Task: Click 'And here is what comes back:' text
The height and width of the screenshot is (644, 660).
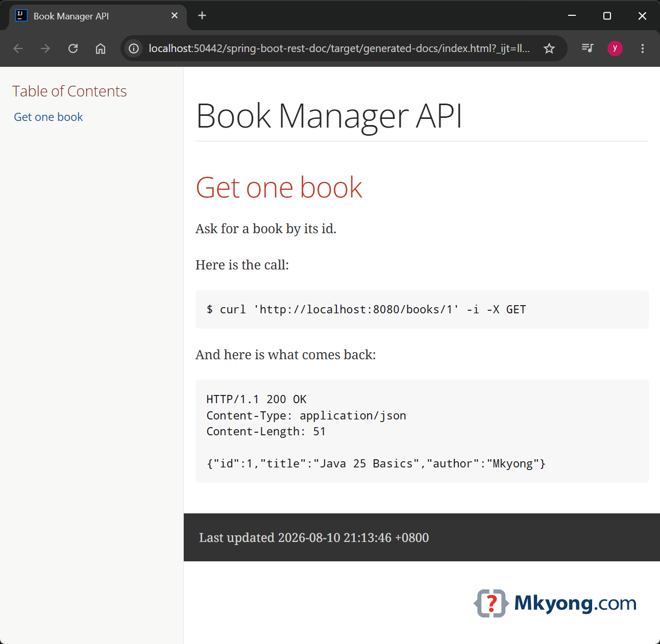Action: tap(285, 355)
